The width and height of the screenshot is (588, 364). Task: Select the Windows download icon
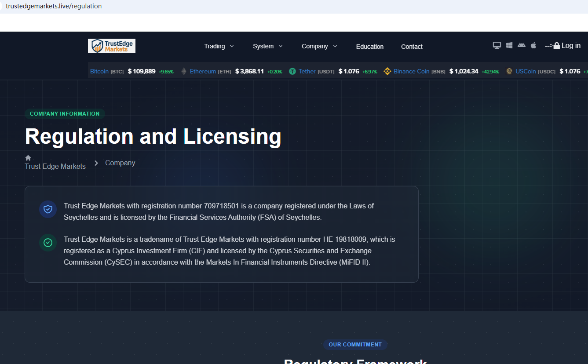click(509, 45)
